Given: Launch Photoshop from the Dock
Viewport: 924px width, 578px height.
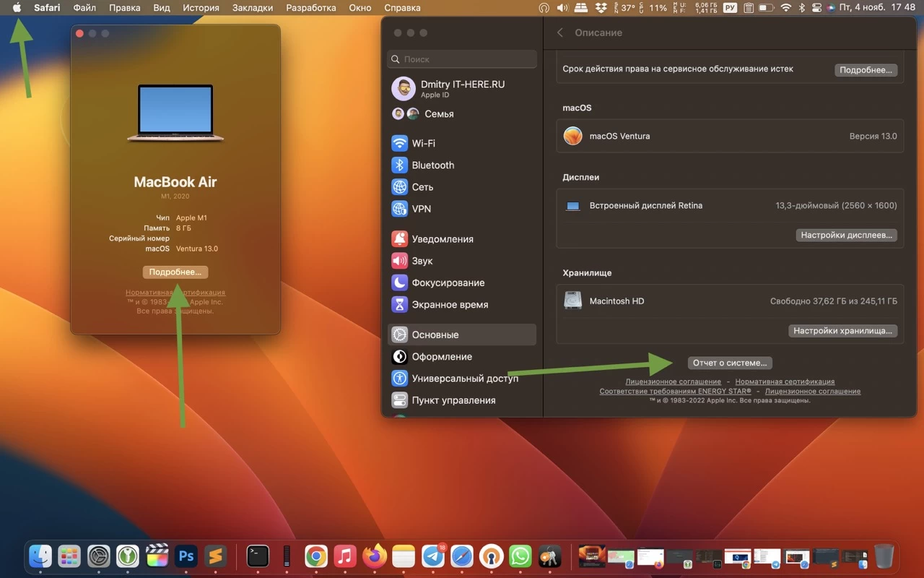Looking at the screenshot, I should click(x=186, y=556).
